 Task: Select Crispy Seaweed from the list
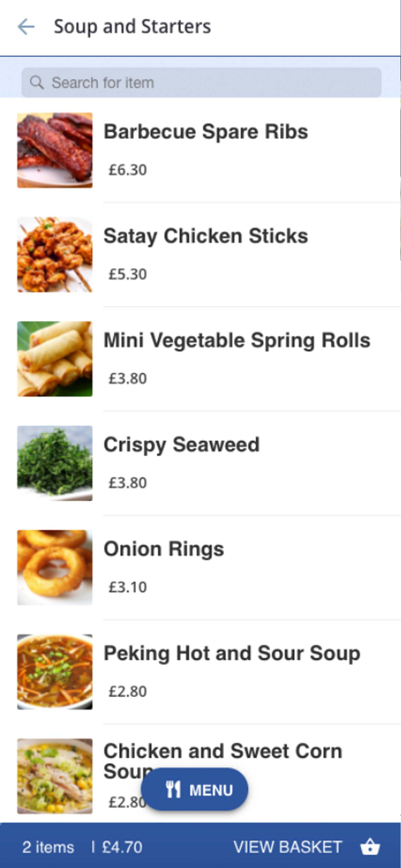[181, 445]
